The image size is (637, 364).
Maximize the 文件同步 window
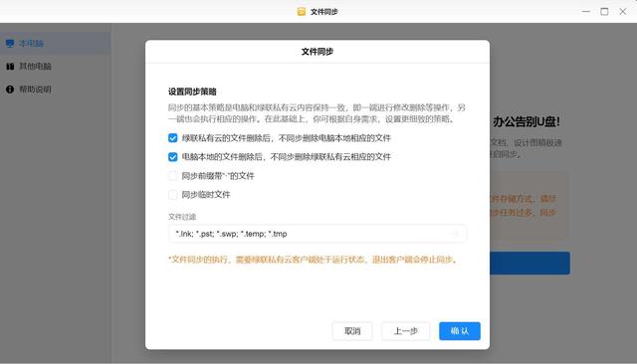point(604,12)
